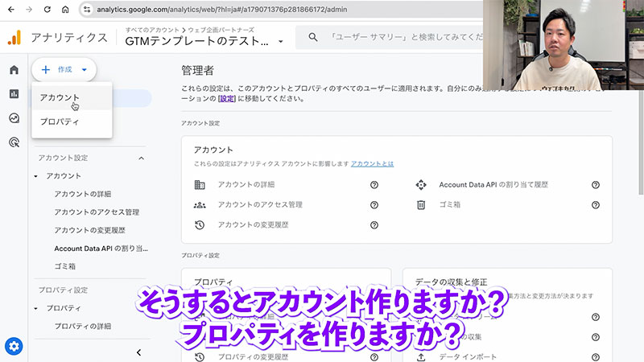The image size is (644, 362).
Task: Click the history icon beside アカウントの変更履歴
Action: tap(200, 225)
